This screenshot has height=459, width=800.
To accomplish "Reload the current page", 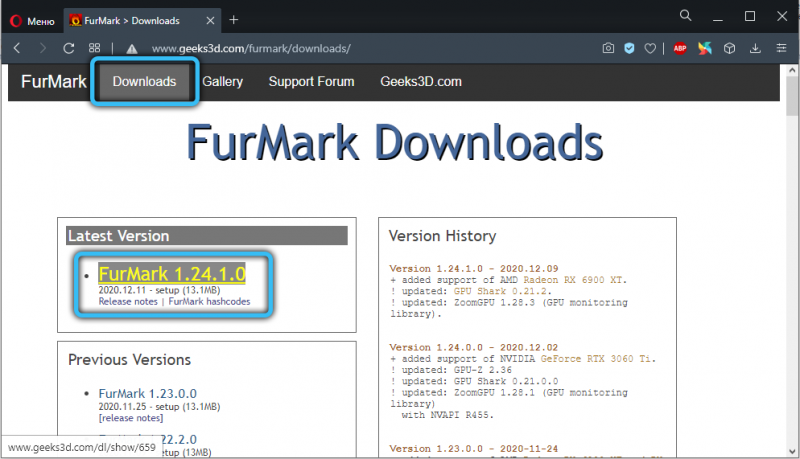I will pyautogui.click(x=69, y=48).
